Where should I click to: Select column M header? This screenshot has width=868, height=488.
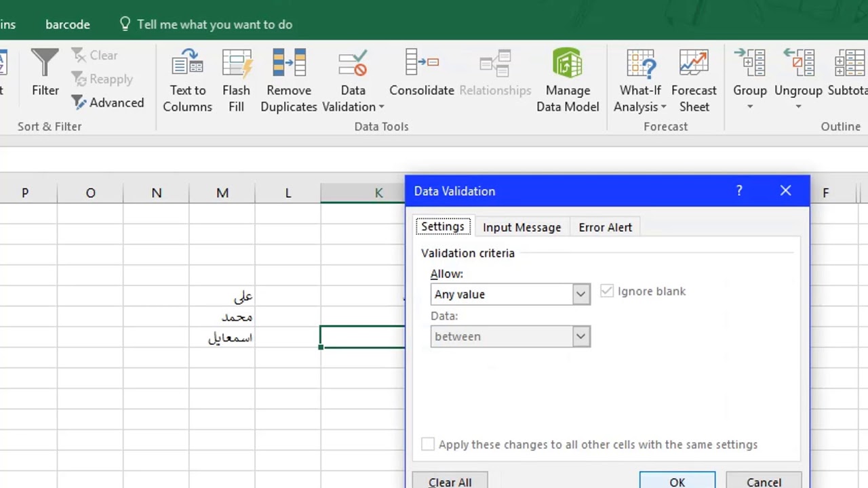tap(222, 193)
